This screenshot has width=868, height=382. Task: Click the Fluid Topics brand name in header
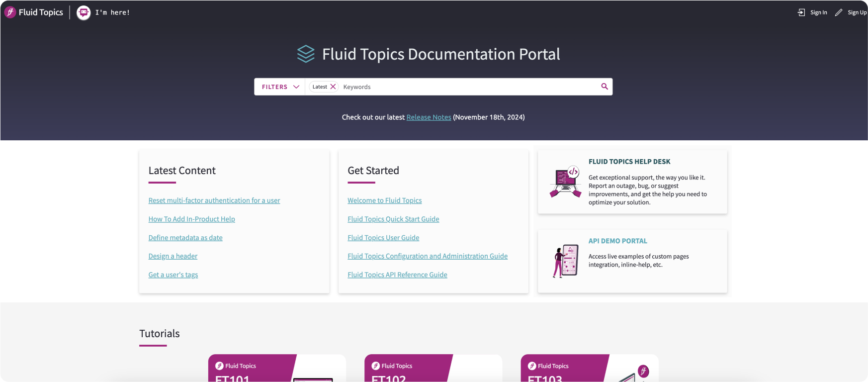[x=41, y=12]
